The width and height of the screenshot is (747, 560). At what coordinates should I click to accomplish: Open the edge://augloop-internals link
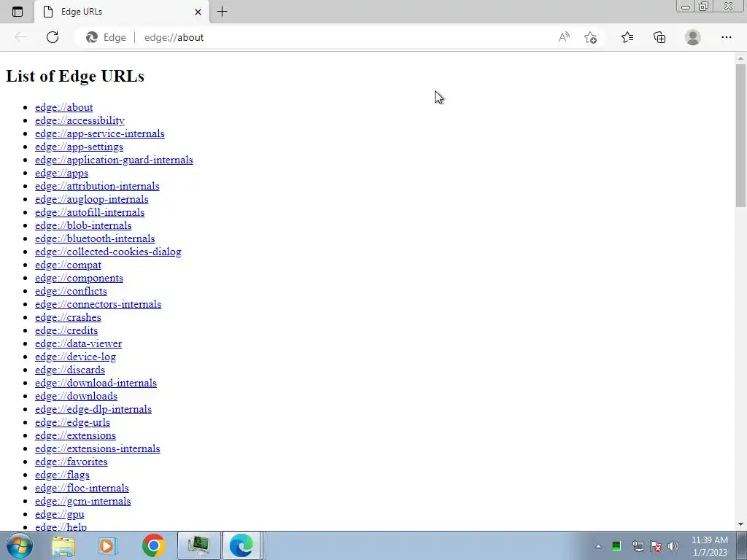[91, 200]
